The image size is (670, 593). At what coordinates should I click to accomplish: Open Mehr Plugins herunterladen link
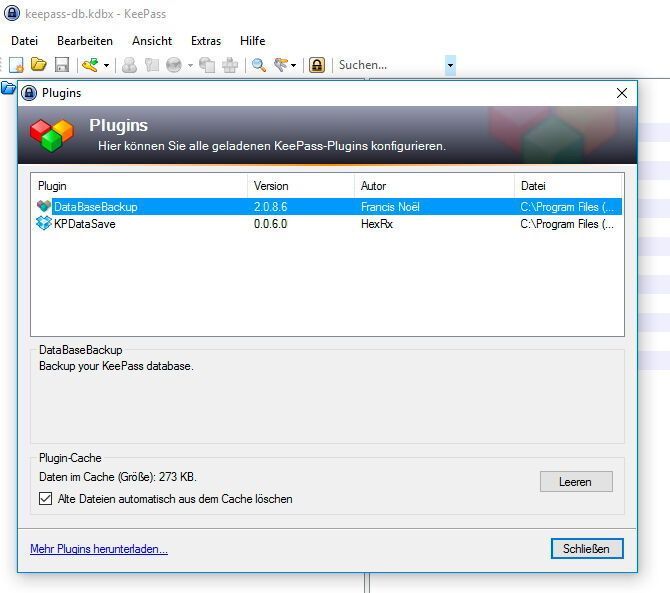pyautogui.click(x=99, y=549)
